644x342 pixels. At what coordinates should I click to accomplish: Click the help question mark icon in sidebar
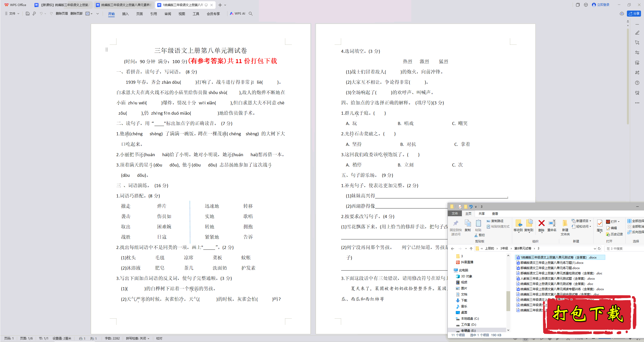pyautogui.click(x=637, y=83)
